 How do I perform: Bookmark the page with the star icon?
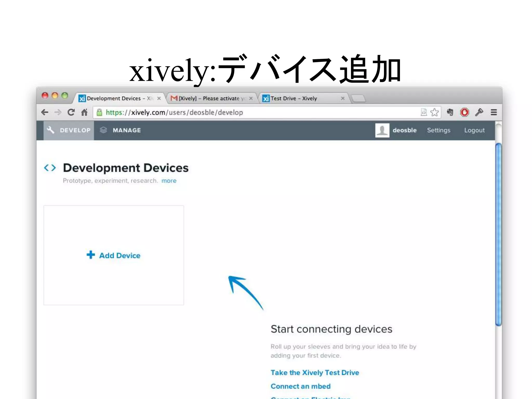click(435, 112)
